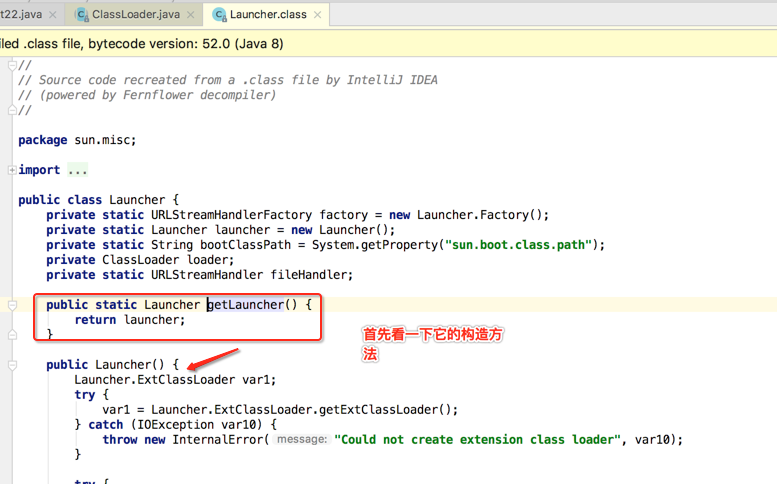Click the 'private ClassLoader loader' field
The height and width of the screenshot is (484, 777).
click(140, 260)
